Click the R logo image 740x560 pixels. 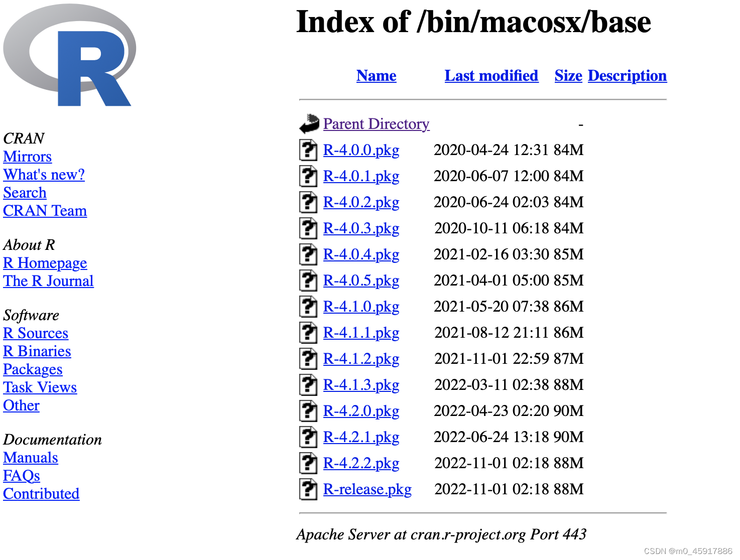(70, 55)
